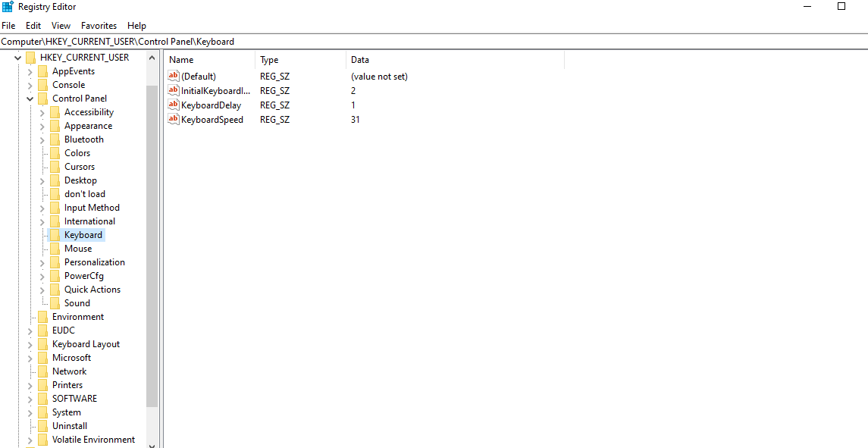
Task: Select the KeyboardSpeed value name
Action: click(x=212, y=120)
